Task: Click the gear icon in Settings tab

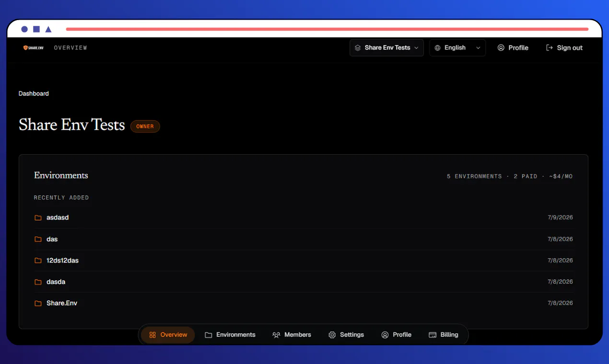Action: click(332, 335)
